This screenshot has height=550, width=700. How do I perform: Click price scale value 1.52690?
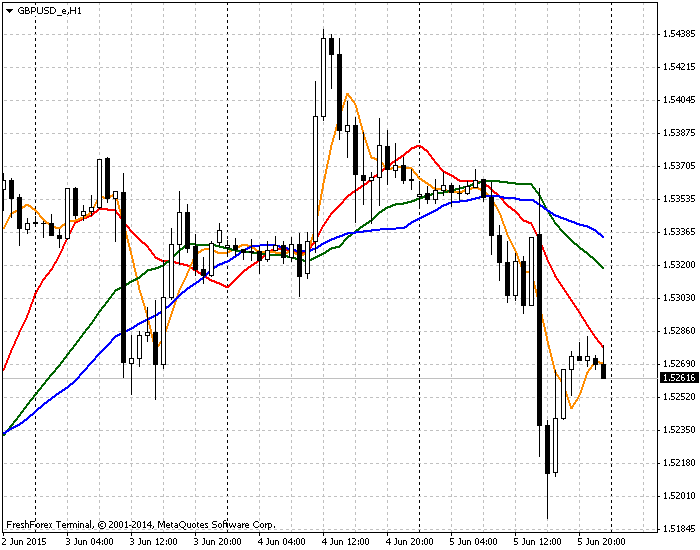pyautogui.click(x=679, y=364)
